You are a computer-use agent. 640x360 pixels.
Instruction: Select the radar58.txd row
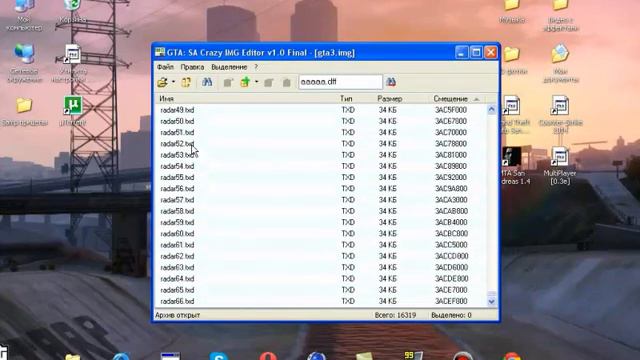[x=321, y=211]
